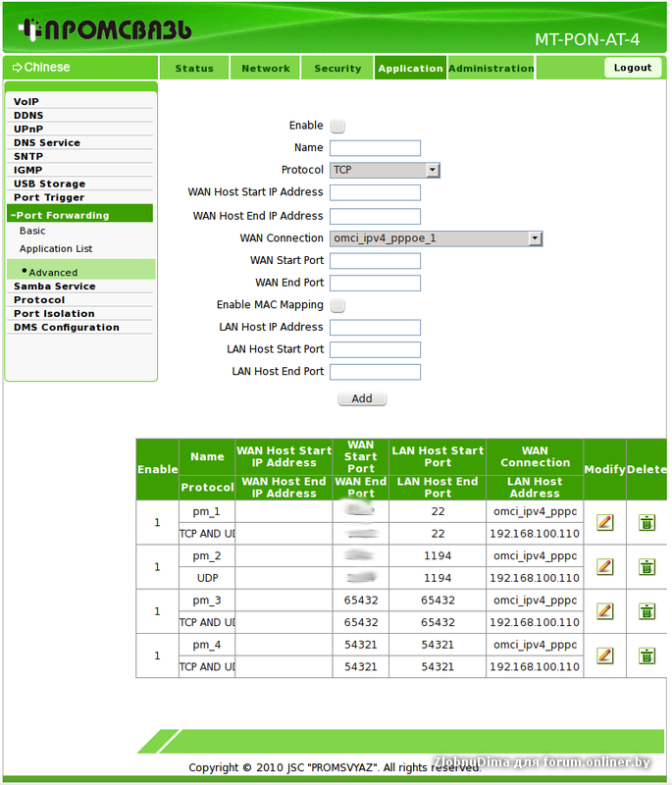Switch to the Status tab

click(194, 68)
